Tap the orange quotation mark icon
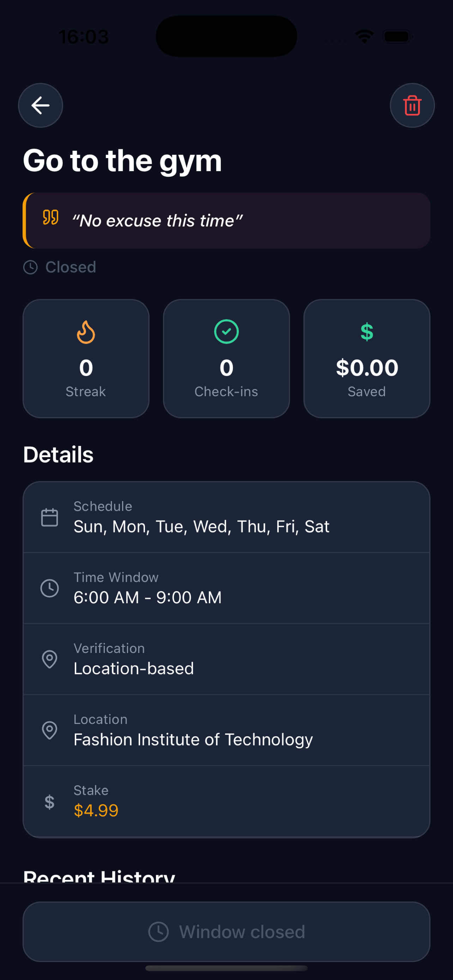Viewport: 453px width, 980px height. [x=50, y=217]
